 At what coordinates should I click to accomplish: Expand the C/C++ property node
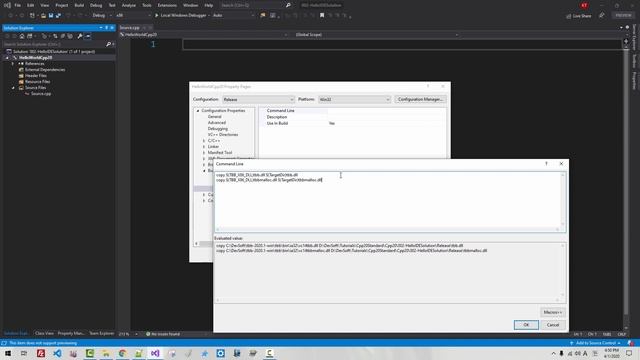[204, 141]
